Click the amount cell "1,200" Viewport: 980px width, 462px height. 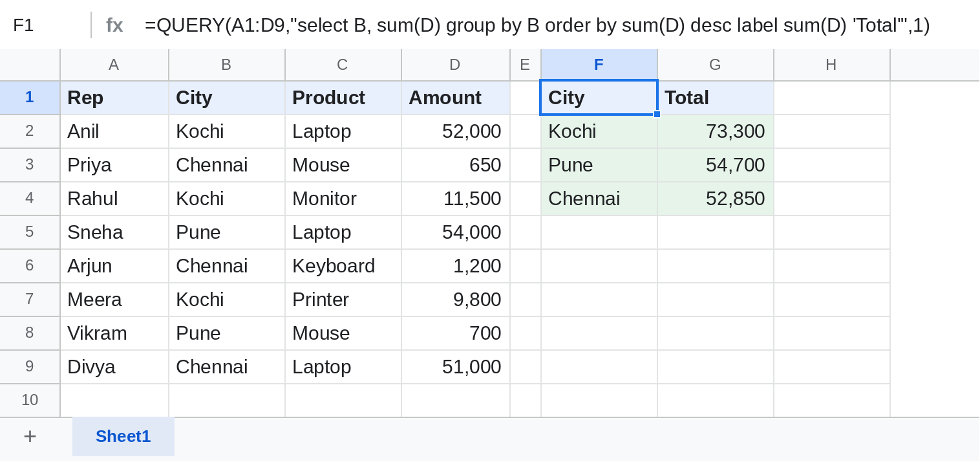point(456,266)
